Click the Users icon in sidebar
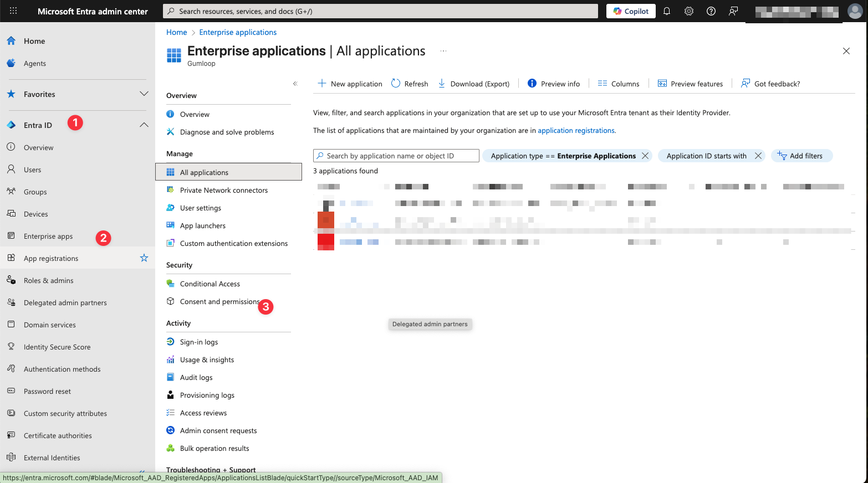 tap(11, 169)
